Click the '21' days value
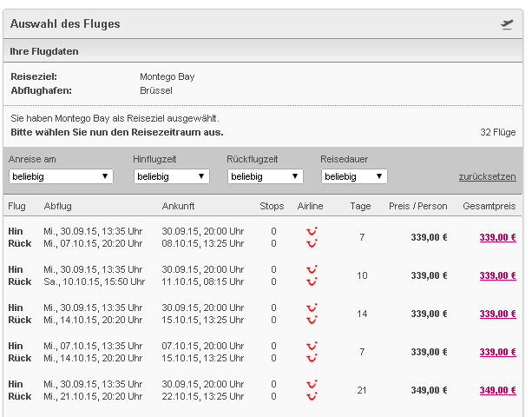This screenshot has height=417, width=532. click(x=362, y=391)
